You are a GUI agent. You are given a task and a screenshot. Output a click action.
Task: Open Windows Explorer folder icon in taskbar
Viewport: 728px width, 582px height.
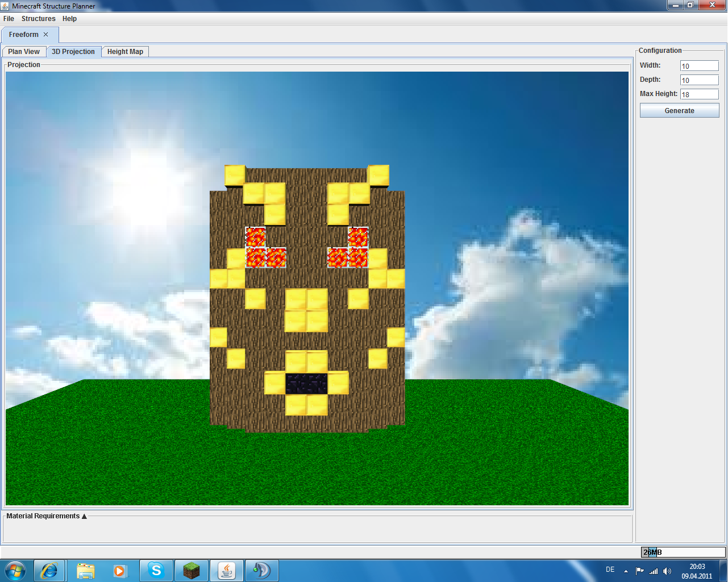(85, 570)
